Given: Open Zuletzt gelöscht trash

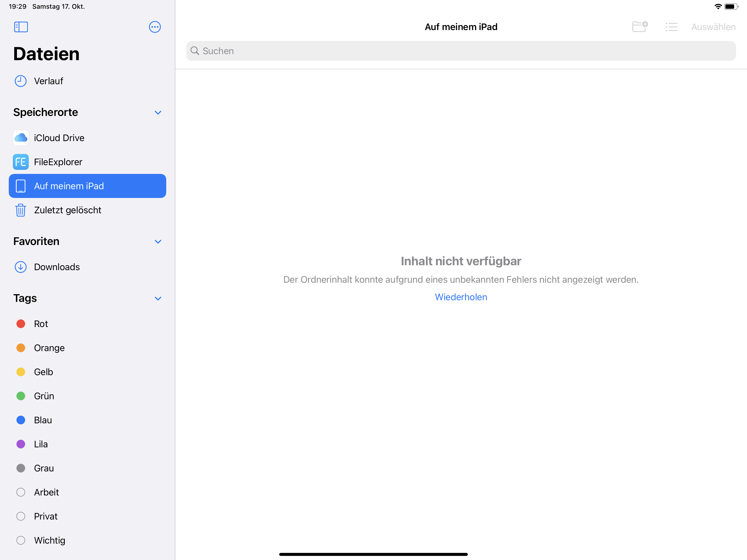Looking at the screenshot, I should 68,210.
